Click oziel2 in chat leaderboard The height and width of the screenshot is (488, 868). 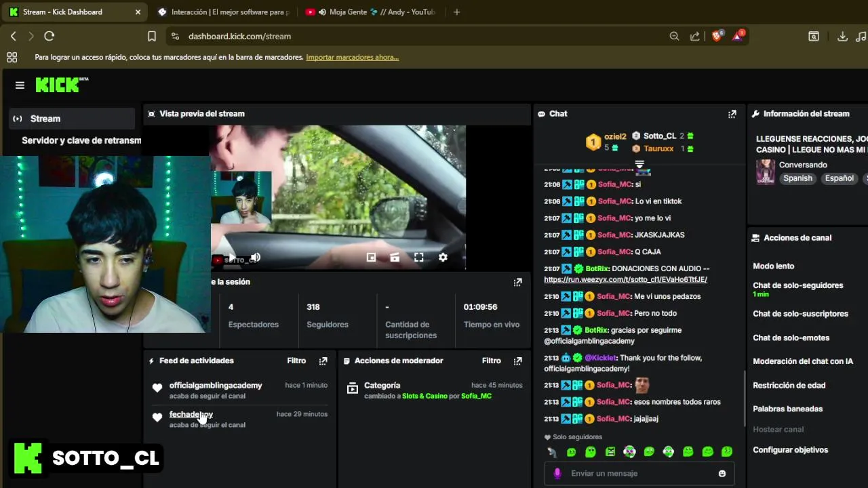pos(615,136)
